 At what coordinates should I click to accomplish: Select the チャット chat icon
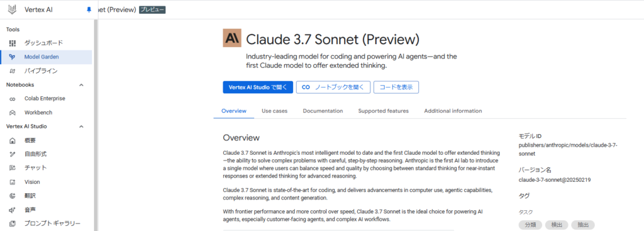(x=13, y=168)
